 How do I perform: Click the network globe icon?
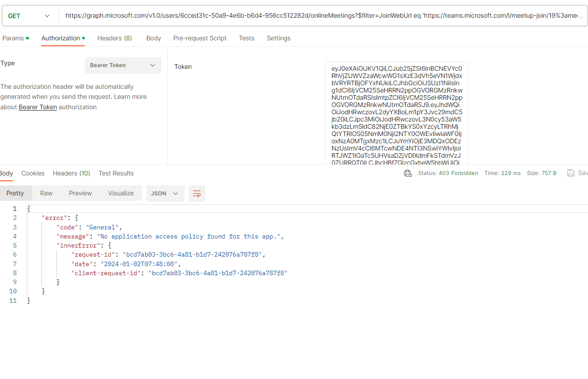click(408, 173)
